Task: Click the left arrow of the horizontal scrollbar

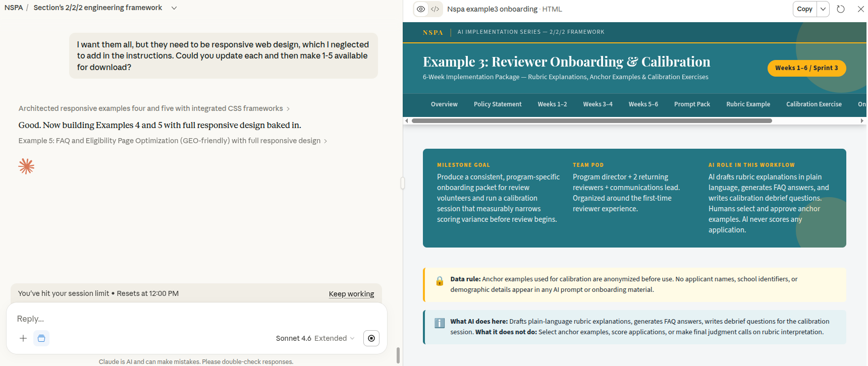Action: [x=407, y=121]
